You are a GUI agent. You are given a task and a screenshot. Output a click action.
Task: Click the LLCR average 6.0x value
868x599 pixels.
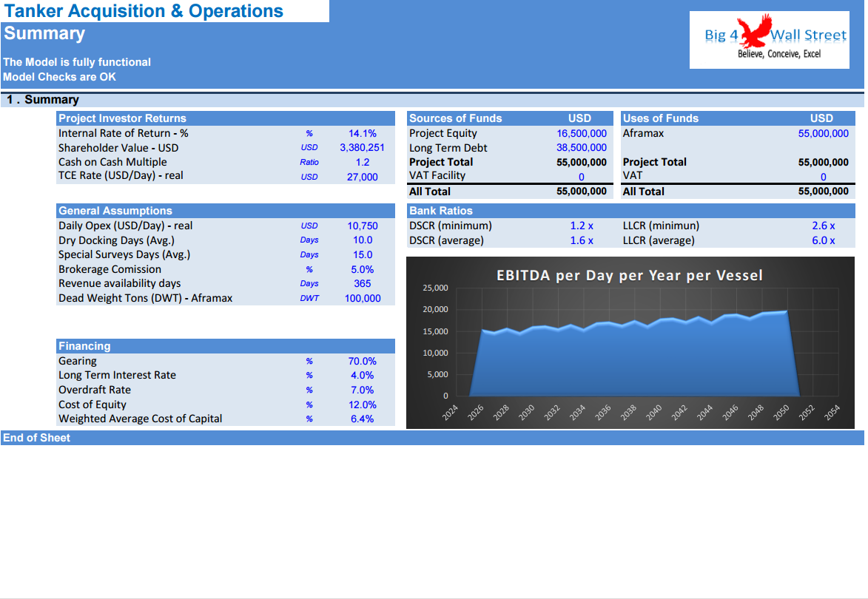822,240
